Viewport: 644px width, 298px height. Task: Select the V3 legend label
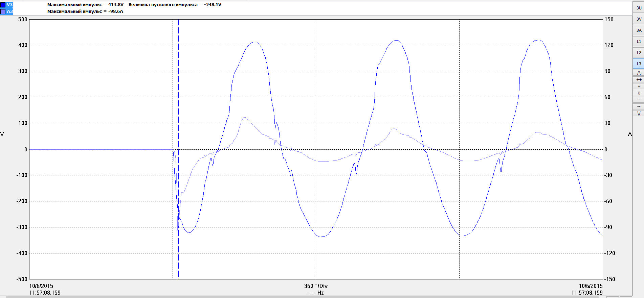[x=9, y=5]
